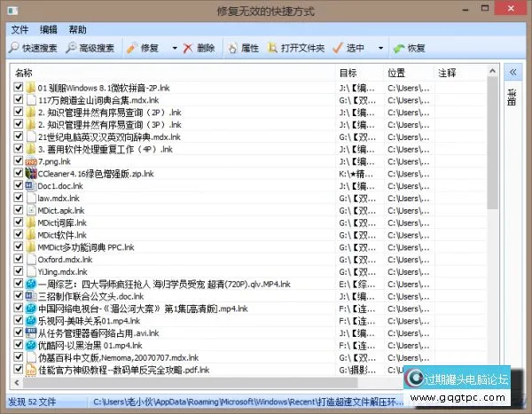Click file icon of 117万朗道金山词典合集.mdx.lnk
This screenshot has height=414, width=532.
[x=31, y=100]
